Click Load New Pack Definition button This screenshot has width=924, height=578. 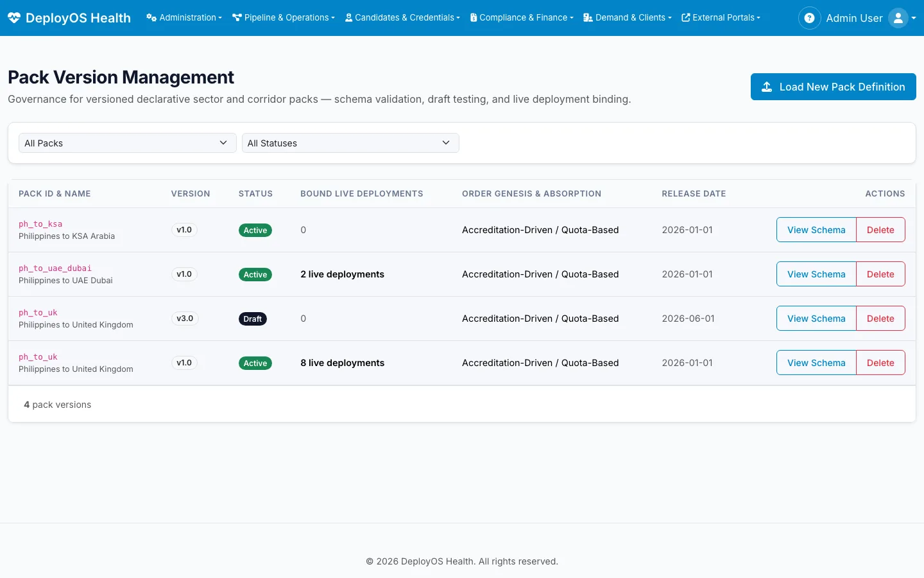click(833, 87)
